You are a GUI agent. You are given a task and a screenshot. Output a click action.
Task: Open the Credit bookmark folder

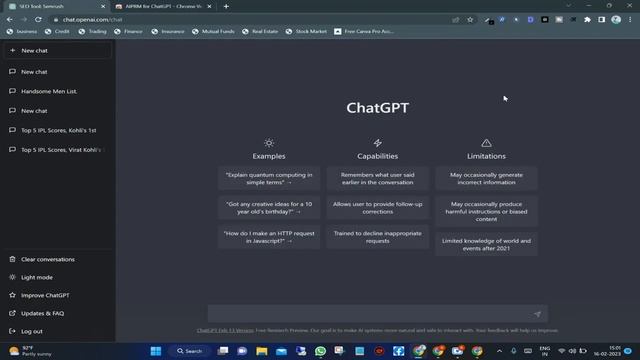click(x=57, y=31)
